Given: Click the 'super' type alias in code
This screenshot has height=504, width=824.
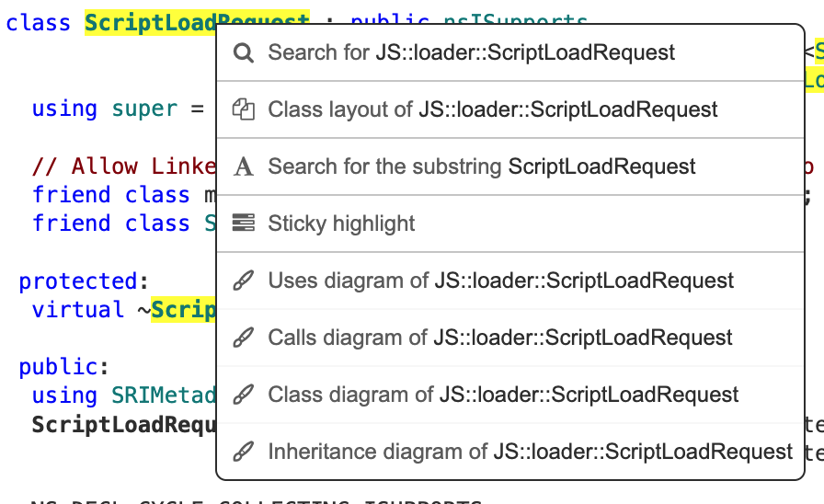Looking at the screenshot, I should 144,109.
